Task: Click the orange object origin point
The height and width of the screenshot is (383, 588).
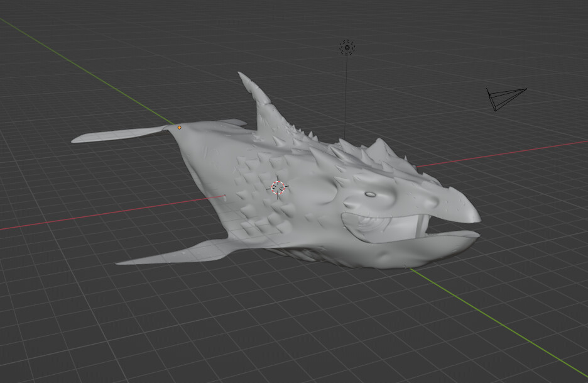Action: click(x=179, y=126)
